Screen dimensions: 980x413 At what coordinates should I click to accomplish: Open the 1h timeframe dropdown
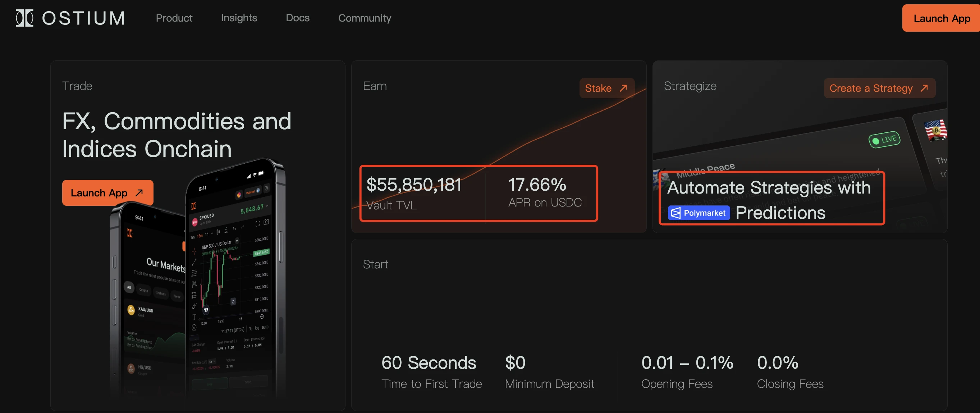click(209, 234)
